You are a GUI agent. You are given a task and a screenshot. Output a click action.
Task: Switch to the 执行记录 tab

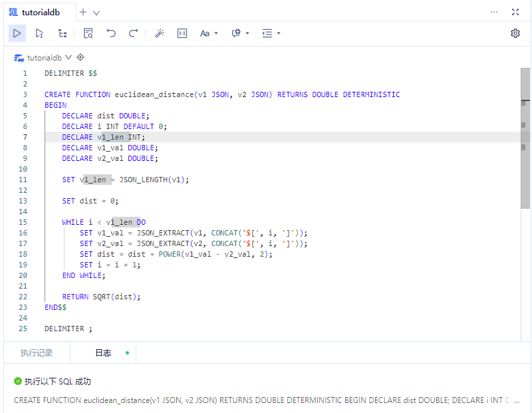click(x=37, y=353)
